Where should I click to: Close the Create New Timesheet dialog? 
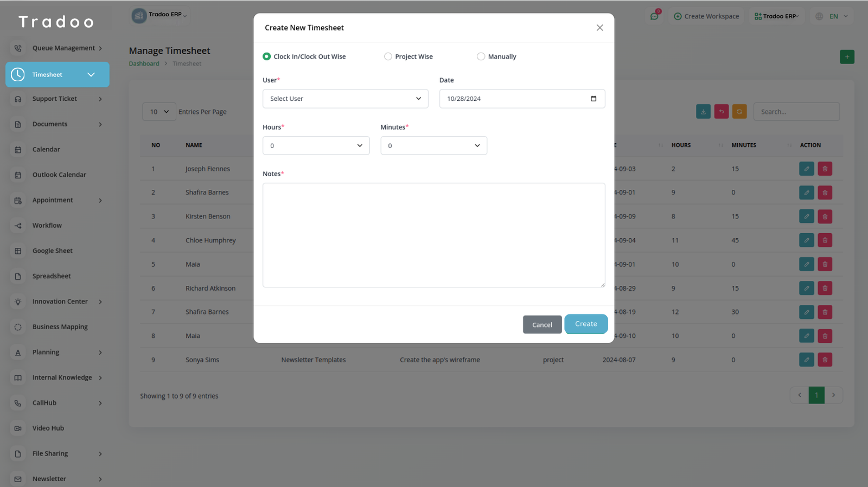pyautogui.click(x=599, y=28)
